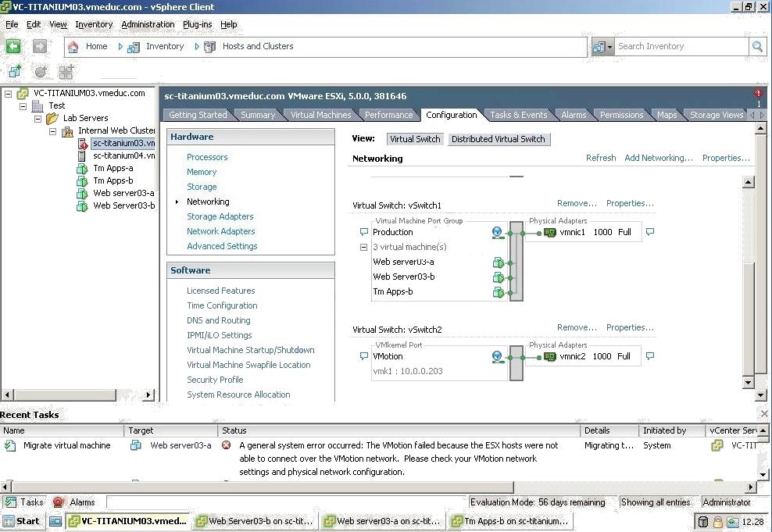Click the vmnic2 adapter card icon
The height and width of the screenshot is (532, 772).
pyautogui.click(x=550, y=357)
